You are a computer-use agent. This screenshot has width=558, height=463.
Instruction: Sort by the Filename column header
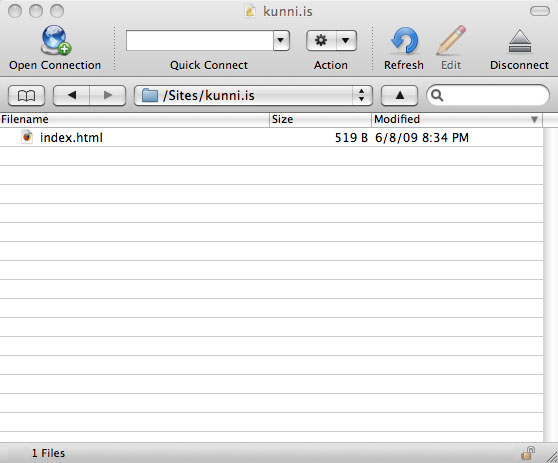coord(135,119)
